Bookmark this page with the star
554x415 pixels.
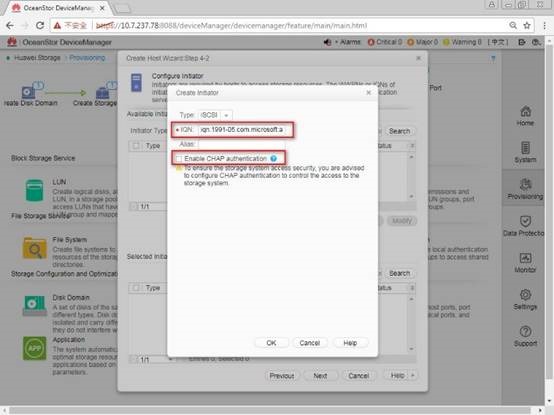[527, 25]
